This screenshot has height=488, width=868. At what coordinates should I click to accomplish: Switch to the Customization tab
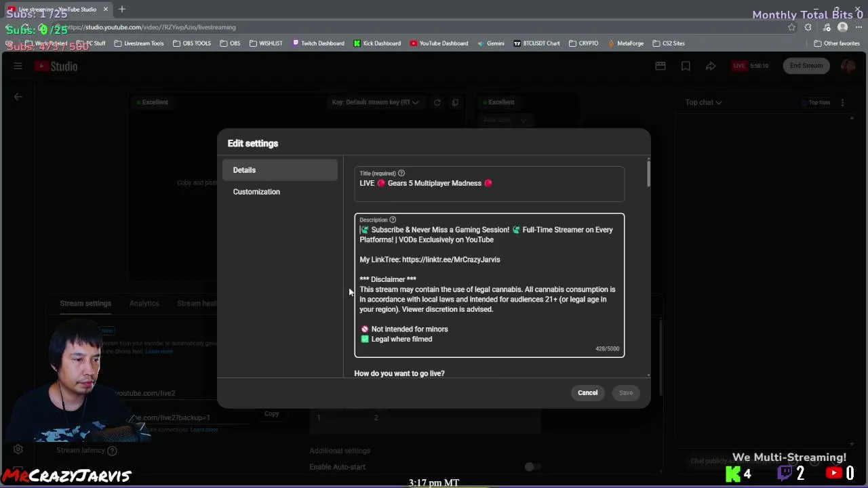point(279,192)
